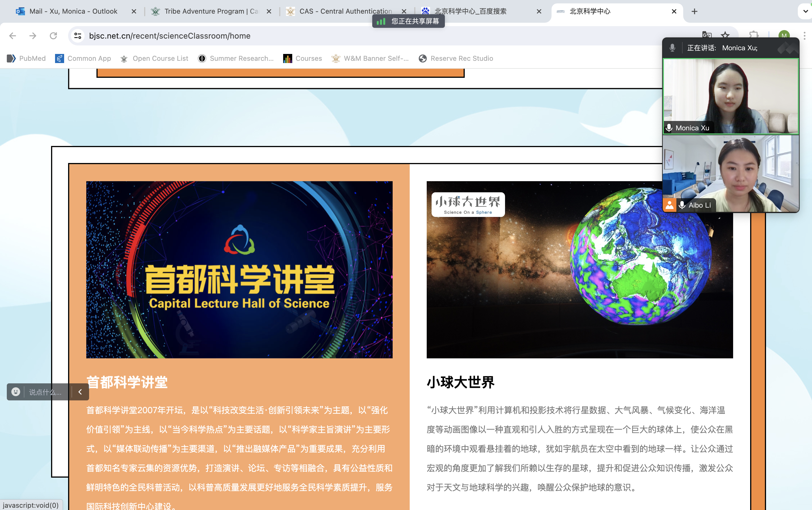Open a new tab with plus button
Image resolution: width=812 pixels, height=510 pixels.
695,11
